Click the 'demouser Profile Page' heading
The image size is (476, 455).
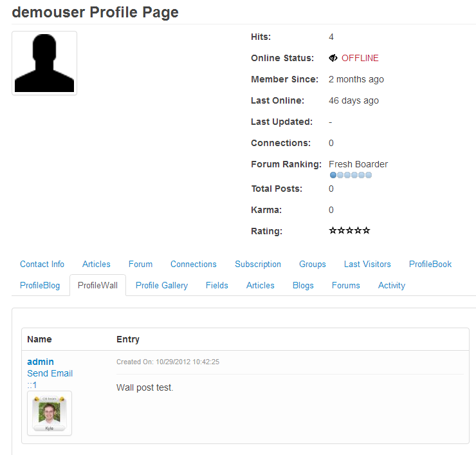click(x=95, y=12)
